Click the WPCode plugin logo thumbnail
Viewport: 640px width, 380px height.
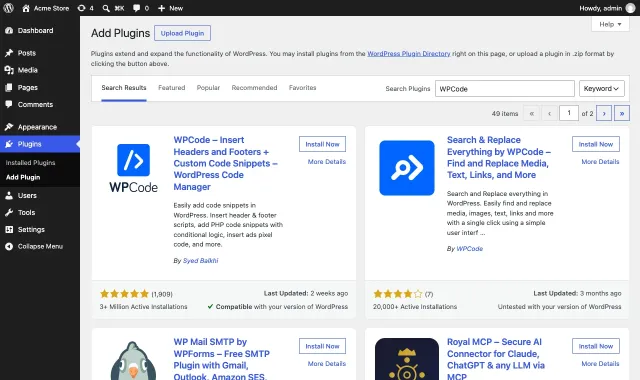tap(133, 168)
